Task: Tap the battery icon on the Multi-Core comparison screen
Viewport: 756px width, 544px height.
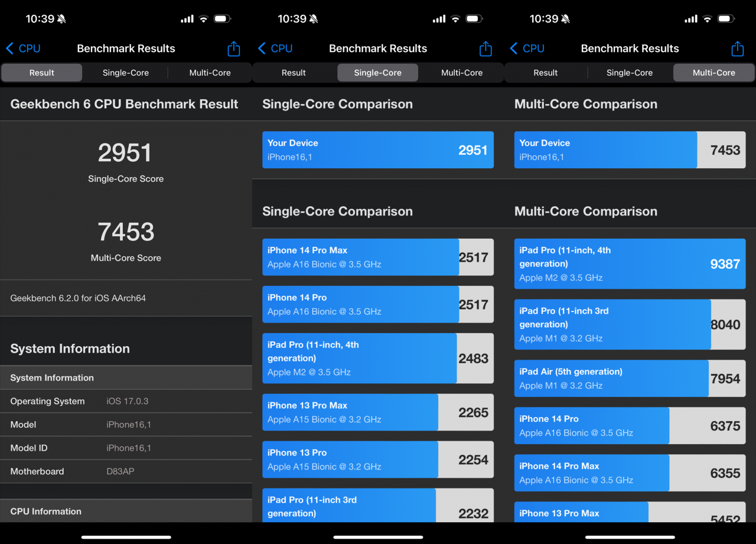Action: [726, 19]
